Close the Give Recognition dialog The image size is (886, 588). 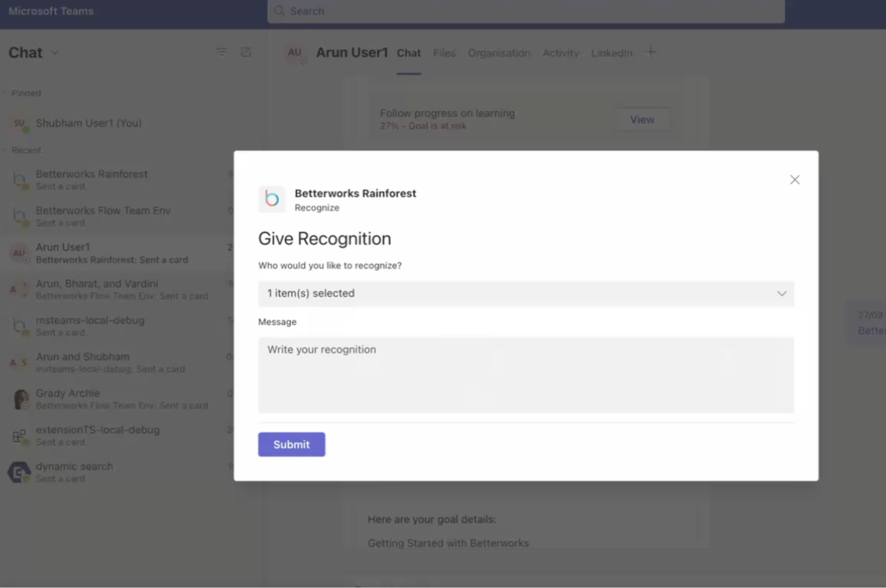[x=794, y=179]
